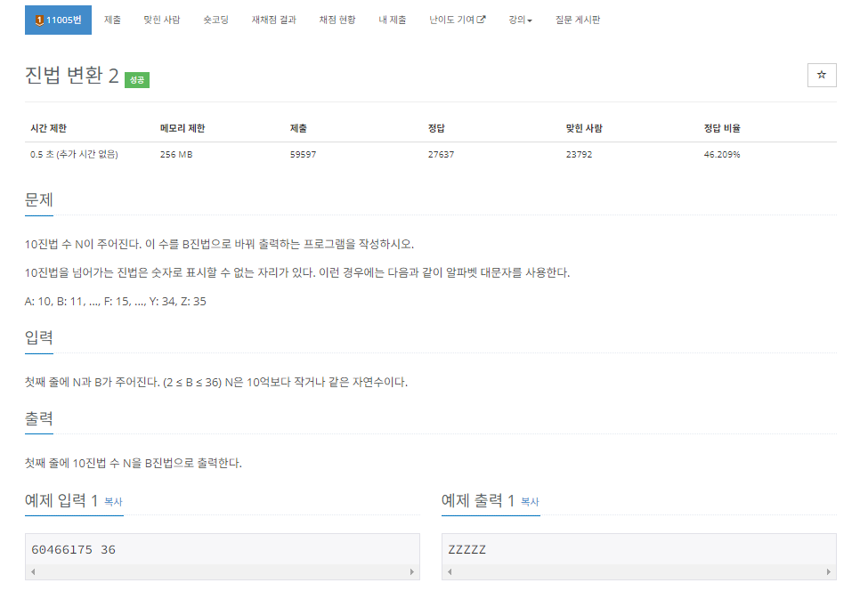Click the 맞힌 사람 column header in table

(x=584, y=128)
